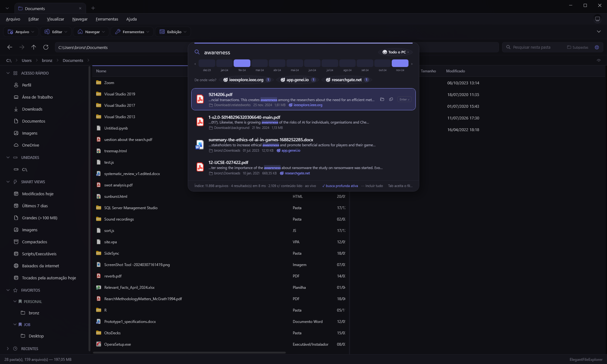Image resolution: width=607 pixels, height=364 pixels.
Task: Click Word icon of summary-the-ethics-of-ai-in-games
Action: (x=199, y=145)
